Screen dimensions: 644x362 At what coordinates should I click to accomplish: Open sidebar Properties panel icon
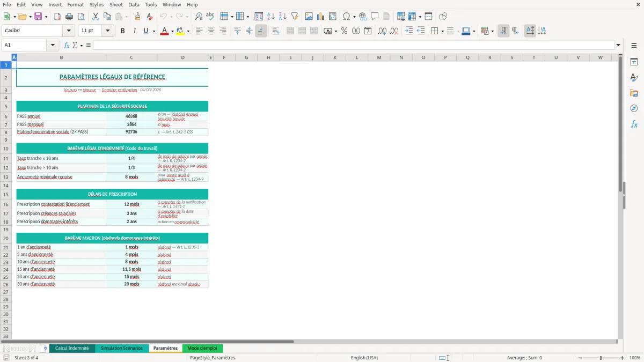point(634,62)
